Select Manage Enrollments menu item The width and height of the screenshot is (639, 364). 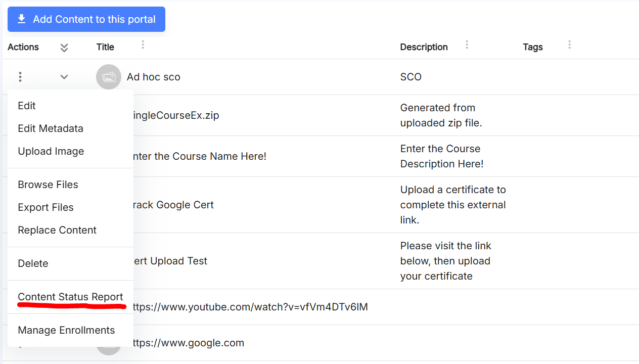coord(66,330)
